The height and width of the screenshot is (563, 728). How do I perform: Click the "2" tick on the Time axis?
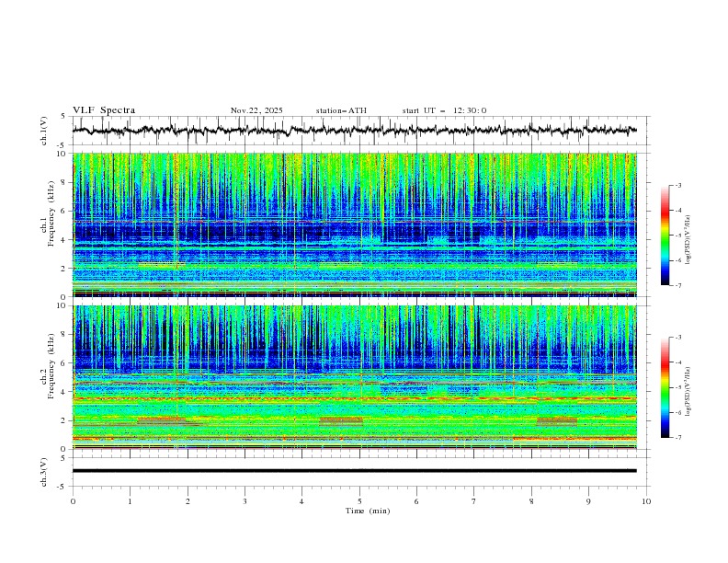(188, 501)
